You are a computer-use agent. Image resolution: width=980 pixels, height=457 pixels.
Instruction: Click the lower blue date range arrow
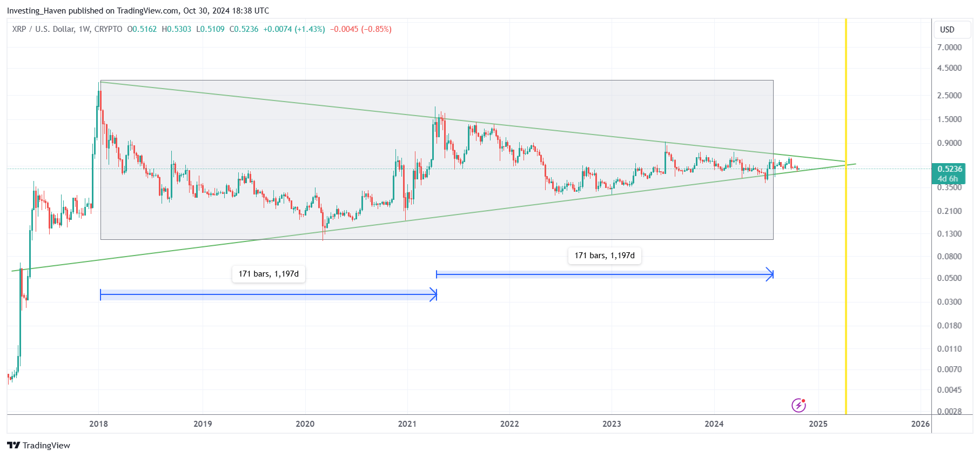point(269,295)
